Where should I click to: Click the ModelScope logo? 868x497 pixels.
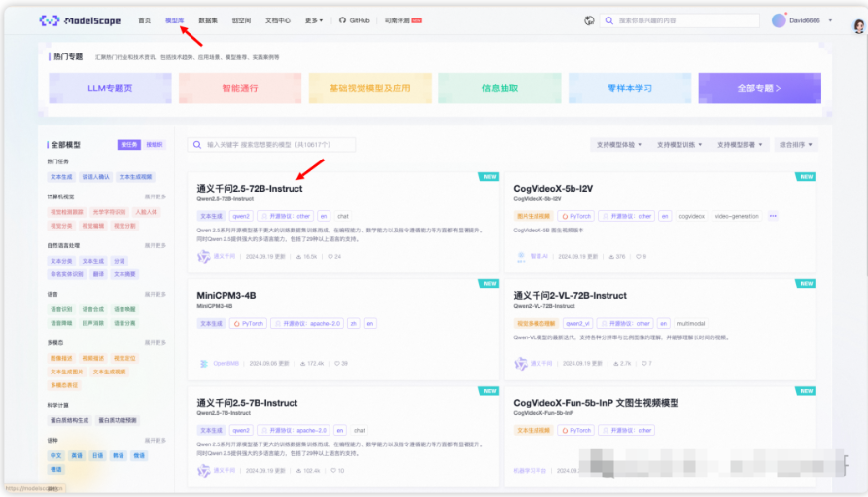coord(80,20)
